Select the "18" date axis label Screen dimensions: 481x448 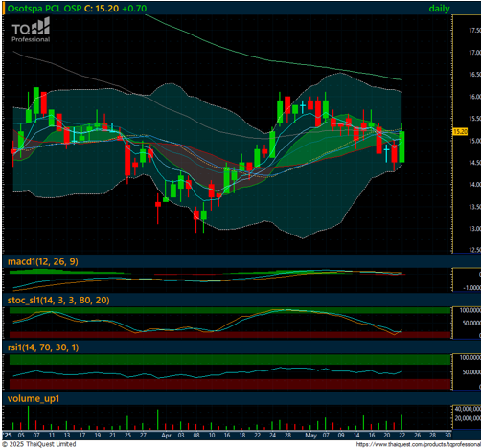click(242, 436)
